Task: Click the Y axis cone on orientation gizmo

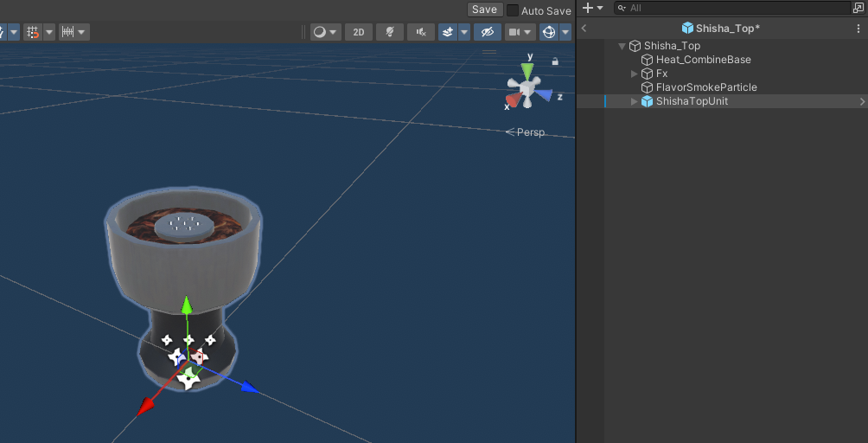Action: click(x=528, y=71)
